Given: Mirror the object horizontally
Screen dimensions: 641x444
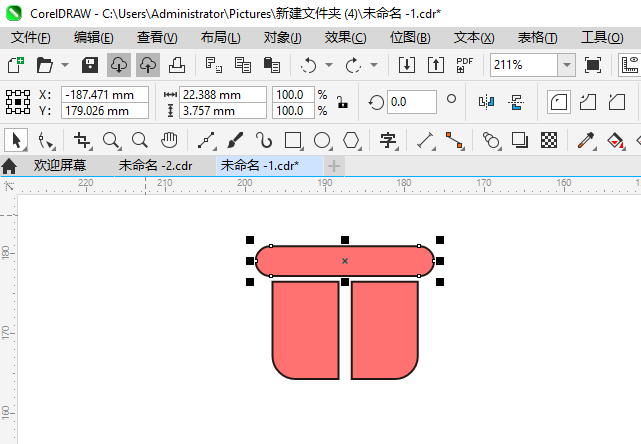Looking at the screenshot, I should tap(486, 102).
